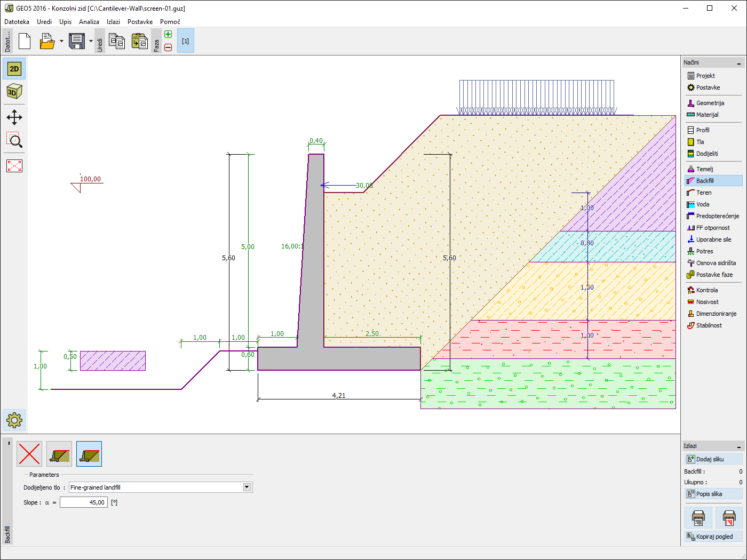Image resolution: width=747 pixels, height=560 pixels.
Task: Open the Postavke menu
Action: coord(140,22)
